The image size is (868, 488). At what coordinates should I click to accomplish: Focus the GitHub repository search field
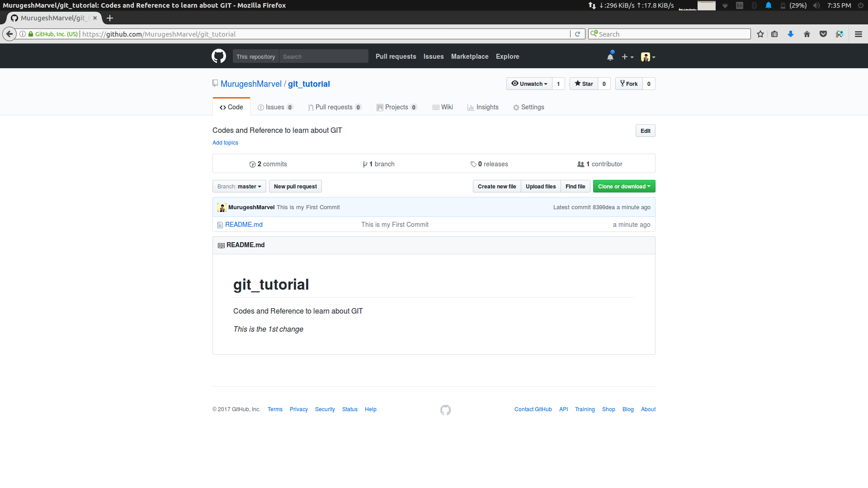tap(324, 56)
